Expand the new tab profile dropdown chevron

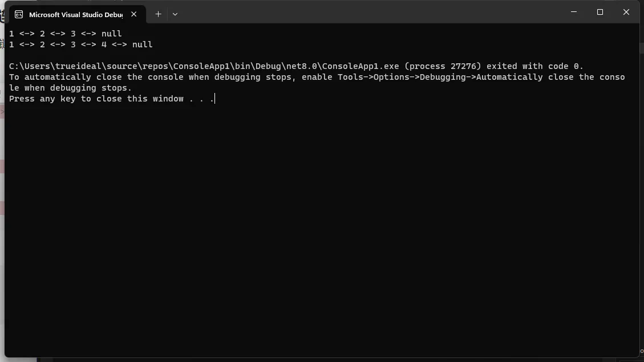coord(175,14)
